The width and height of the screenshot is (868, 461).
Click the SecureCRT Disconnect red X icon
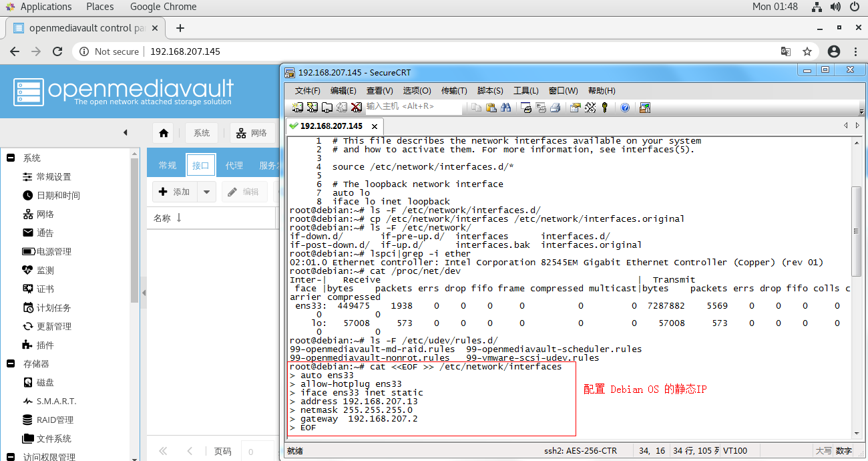click(357, 107)
